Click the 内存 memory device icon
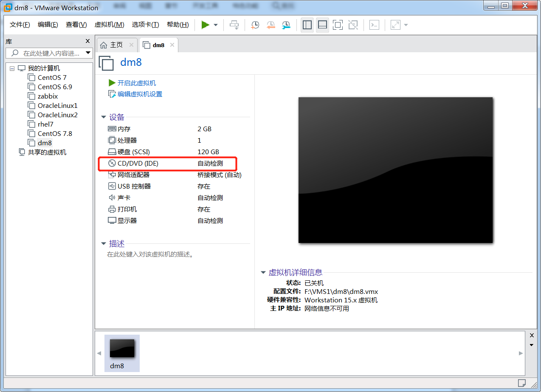This screenshot has height=392, width=541. coord(112,129)
